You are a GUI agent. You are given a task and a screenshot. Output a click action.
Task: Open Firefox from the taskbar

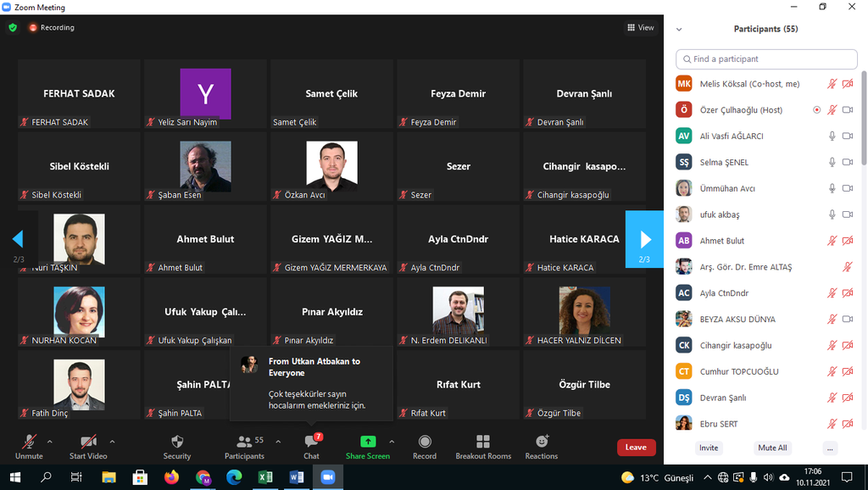pyautogui.click(x=171, y=477)
